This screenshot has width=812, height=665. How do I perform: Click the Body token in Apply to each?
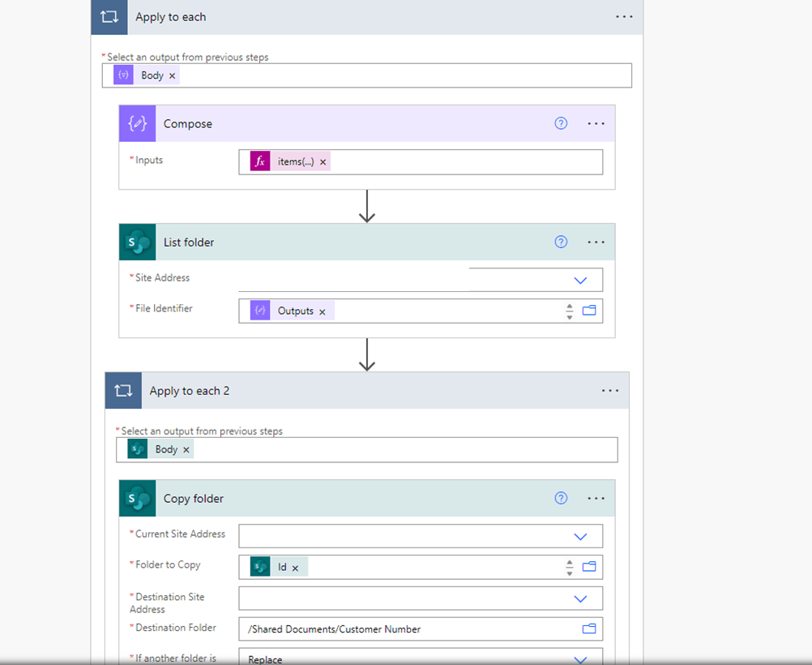147,75
